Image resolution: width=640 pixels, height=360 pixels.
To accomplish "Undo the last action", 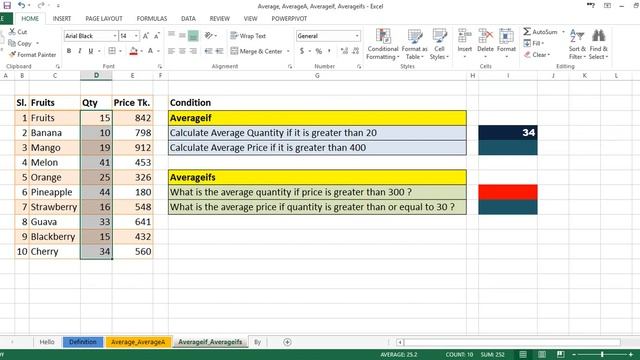I will coord(22,5).
